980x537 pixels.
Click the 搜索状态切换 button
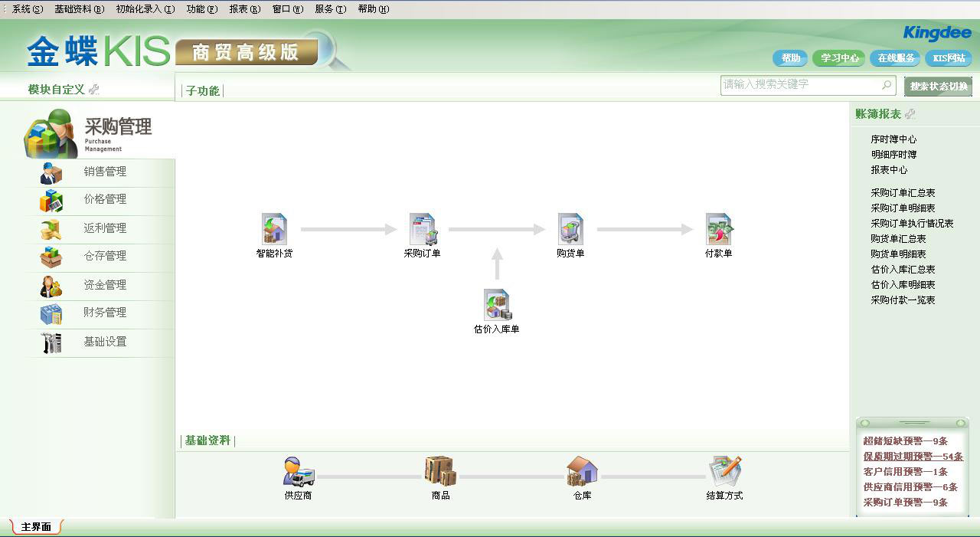939,87
